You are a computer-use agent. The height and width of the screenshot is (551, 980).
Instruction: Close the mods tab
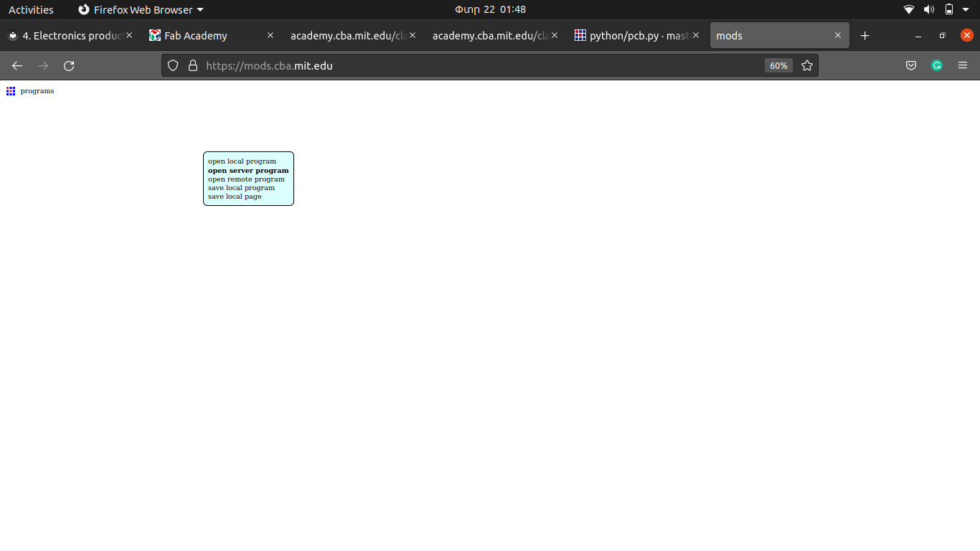(x=837, y=36)
